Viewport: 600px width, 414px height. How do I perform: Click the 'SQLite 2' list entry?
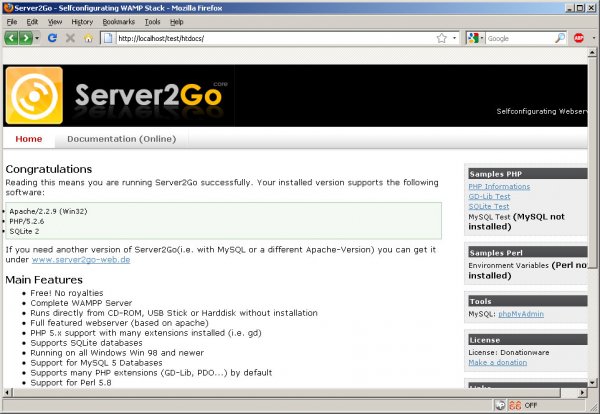point(24,231)
